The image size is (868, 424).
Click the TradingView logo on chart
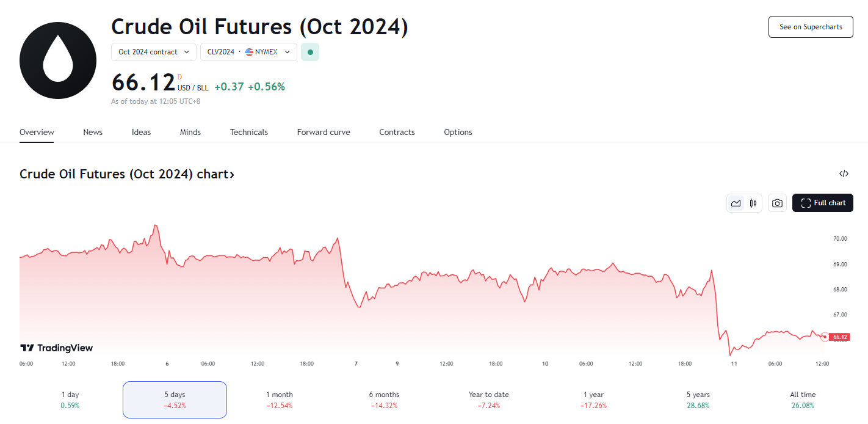click(57, 348)
